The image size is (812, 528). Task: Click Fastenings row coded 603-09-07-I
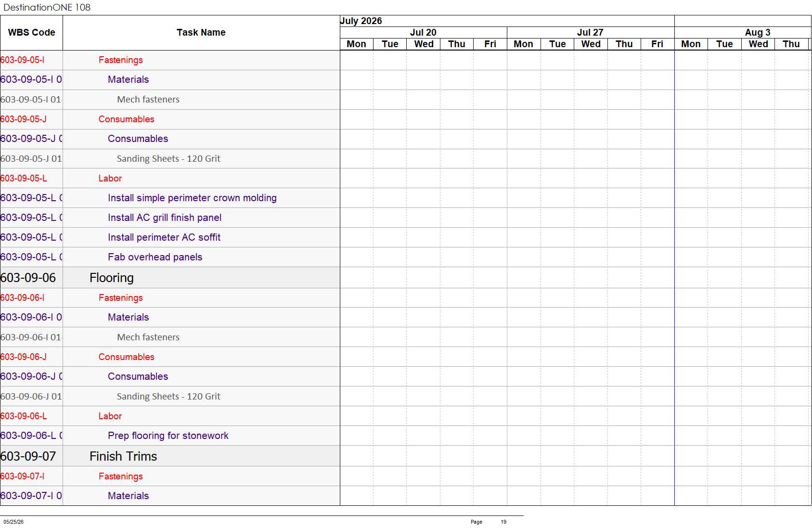[x=170, y=476]
